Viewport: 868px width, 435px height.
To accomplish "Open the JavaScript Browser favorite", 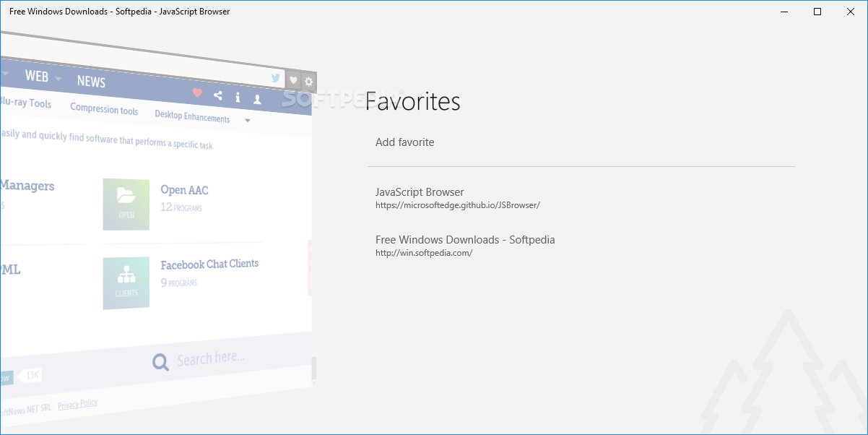I will tap(581, 198).
